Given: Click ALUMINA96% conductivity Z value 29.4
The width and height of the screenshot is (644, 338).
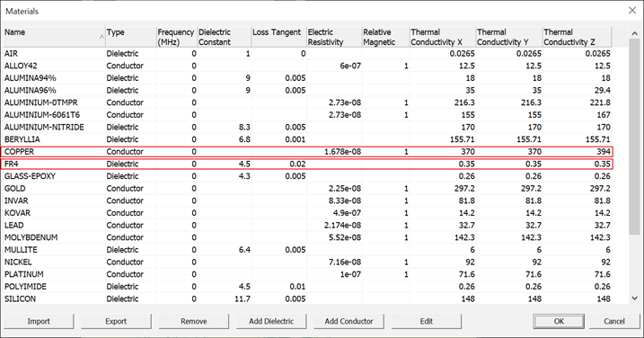Looking at the screenshot, I should click(x=602, y=91).
